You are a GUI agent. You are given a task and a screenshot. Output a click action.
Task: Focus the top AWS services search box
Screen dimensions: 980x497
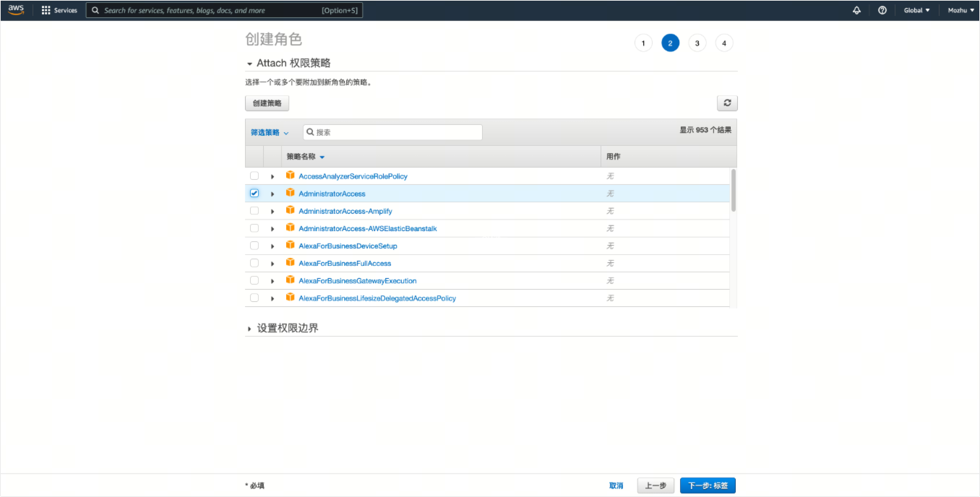[224, 10]
